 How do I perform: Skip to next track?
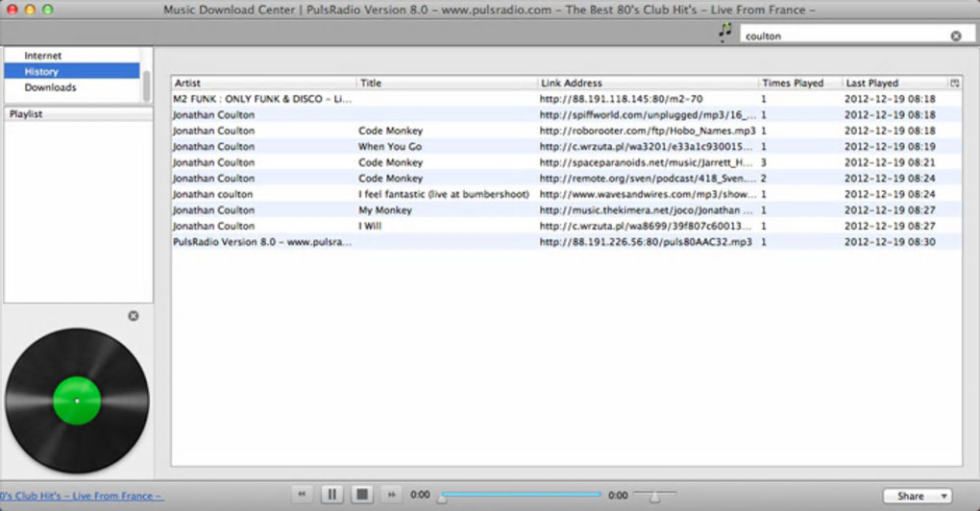coord(392,495)
